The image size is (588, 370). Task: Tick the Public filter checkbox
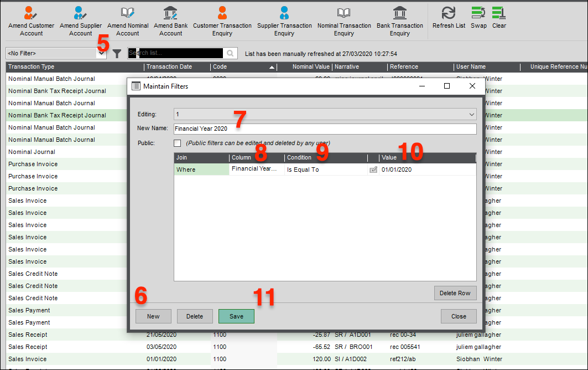(178, 143)
